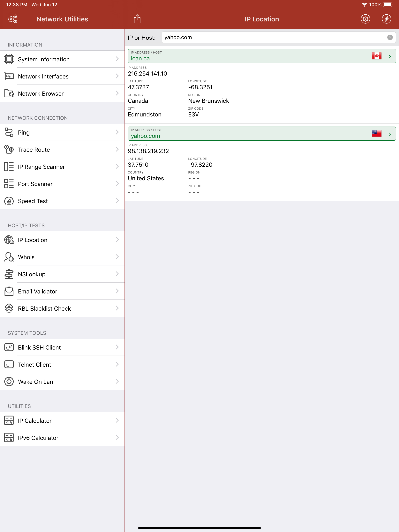
Task: Open the Port Scanner tool
Action: click(x=35, y=184)
